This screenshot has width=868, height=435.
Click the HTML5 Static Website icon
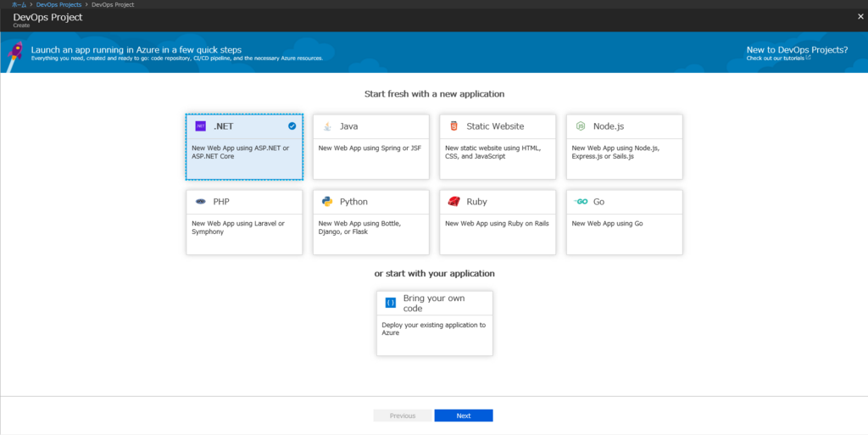click(x=454, y=126)
